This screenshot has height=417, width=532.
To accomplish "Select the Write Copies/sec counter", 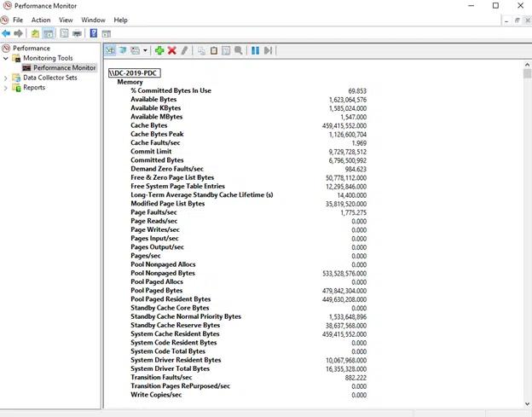I will tap(156, 395).
